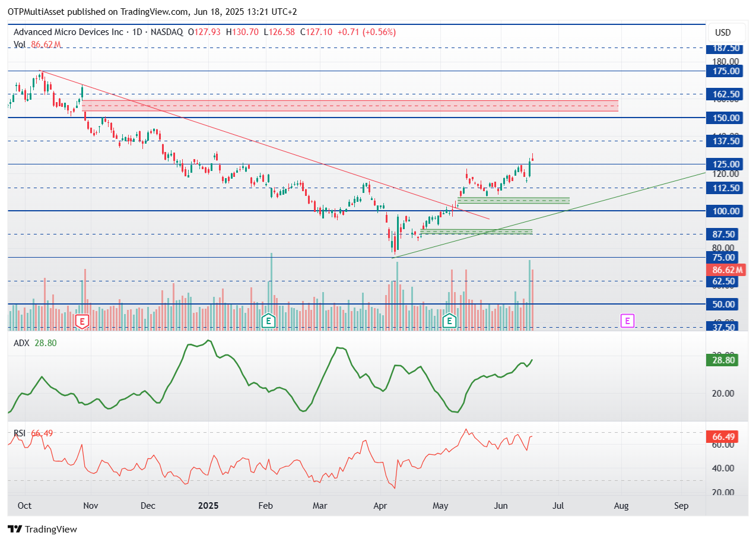Click the Jun label on the time axis
Image resolution: width=756 pixels, height=542 pixels.
[x=500, y=506]
